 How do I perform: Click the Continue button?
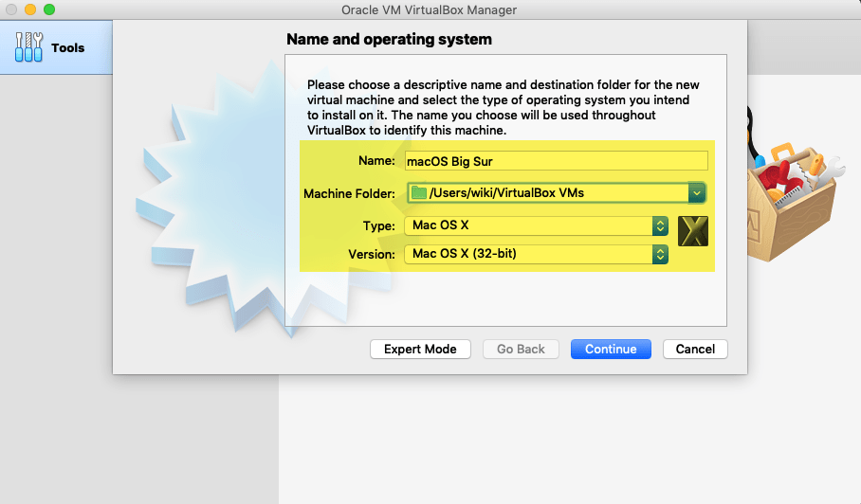tap(611, 349)
